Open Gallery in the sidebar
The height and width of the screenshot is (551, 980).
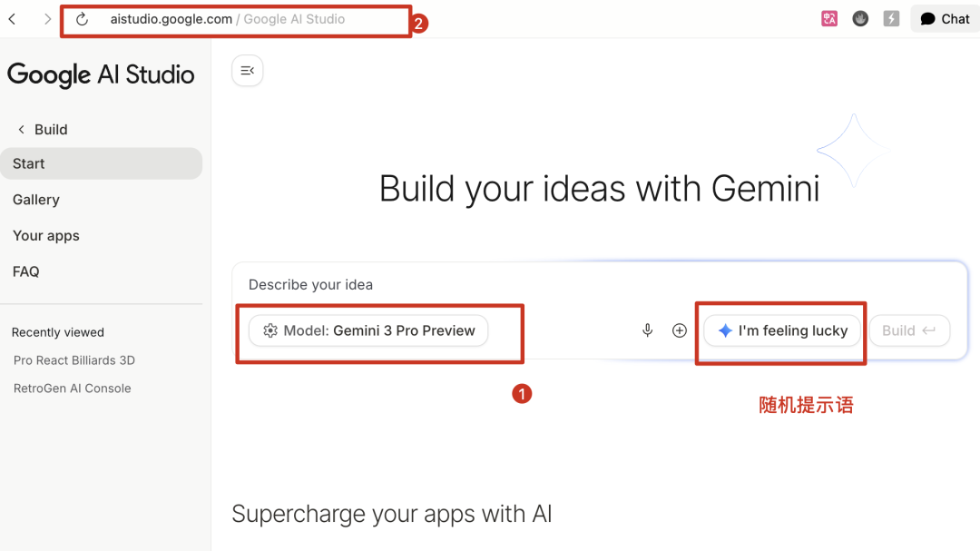36,200
